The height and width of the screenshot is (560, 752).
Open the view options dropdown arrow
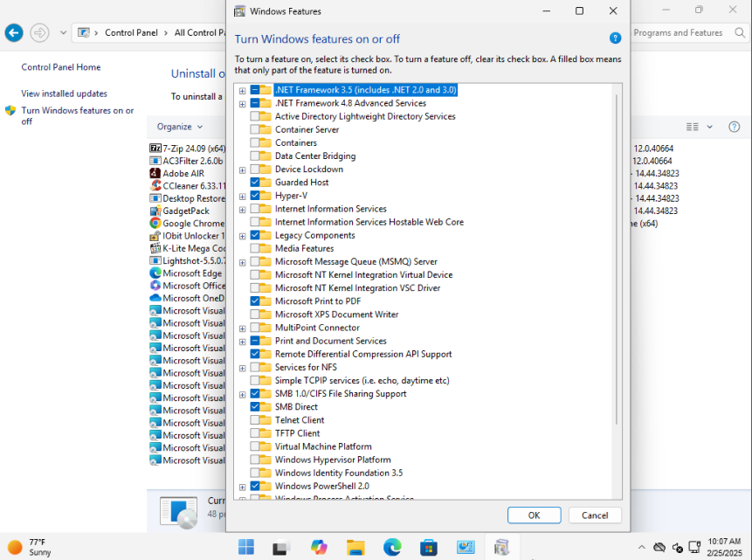coord(709,127)
